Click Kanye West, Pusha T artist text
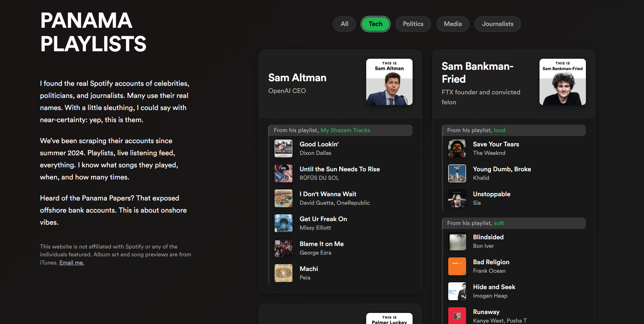 click(x=500, y=320)
